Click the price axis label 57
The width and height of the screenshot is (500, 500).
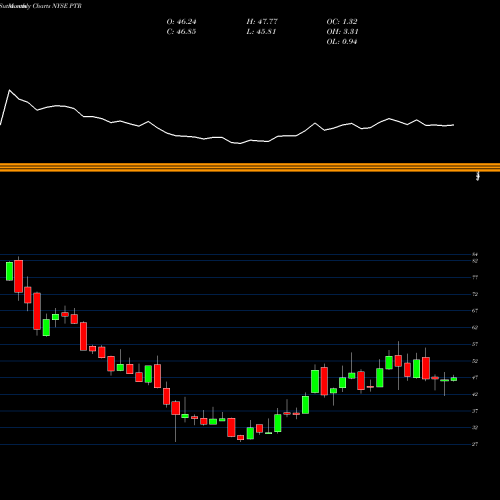click(475, 344)
